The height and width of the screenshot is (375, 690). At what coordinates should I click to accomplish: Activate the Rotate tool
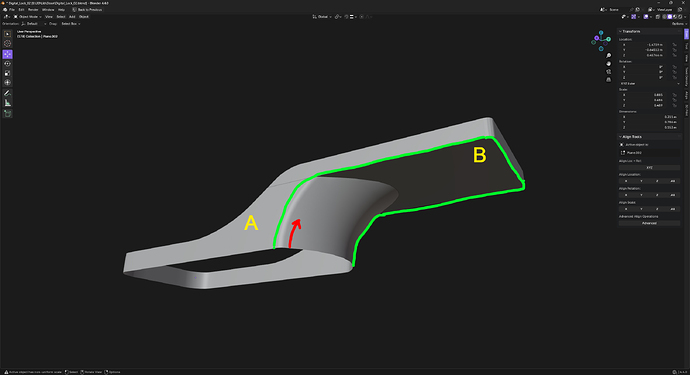tap(7, 64)
